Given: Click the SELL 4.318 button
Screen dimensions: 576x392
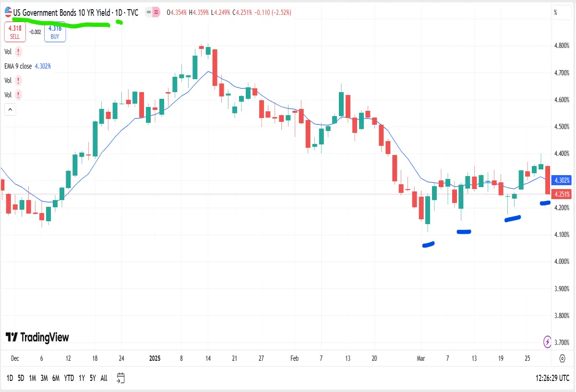Looking at the screenshot, I should click(14, 32).
